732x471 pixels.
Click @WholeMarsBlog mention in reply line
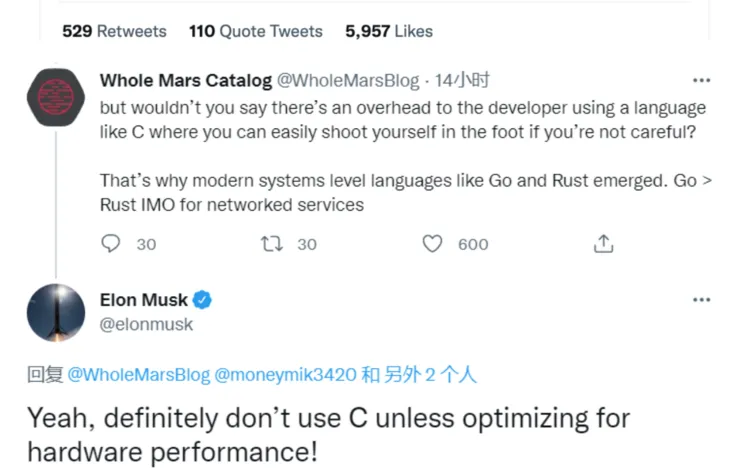(139, 375)
